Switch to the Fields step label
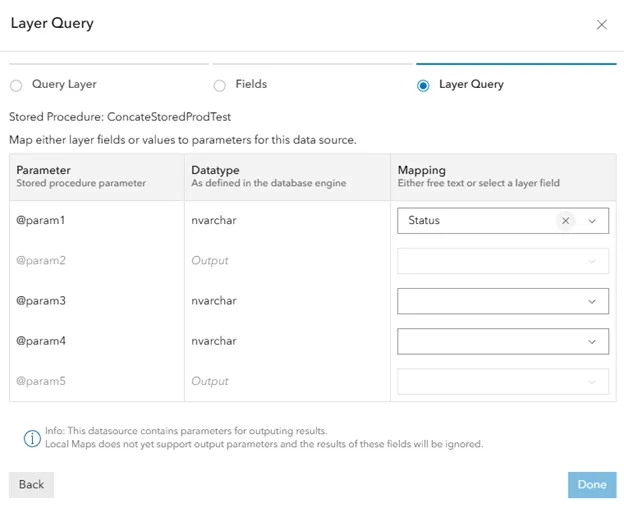Viewport: 624px width, 508px height. 251,84
